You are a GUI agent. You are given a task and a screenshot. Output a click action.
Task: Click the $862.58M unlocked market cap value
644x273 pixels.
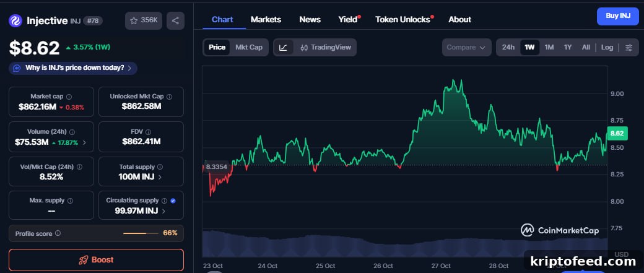click(x=141, y=106)
